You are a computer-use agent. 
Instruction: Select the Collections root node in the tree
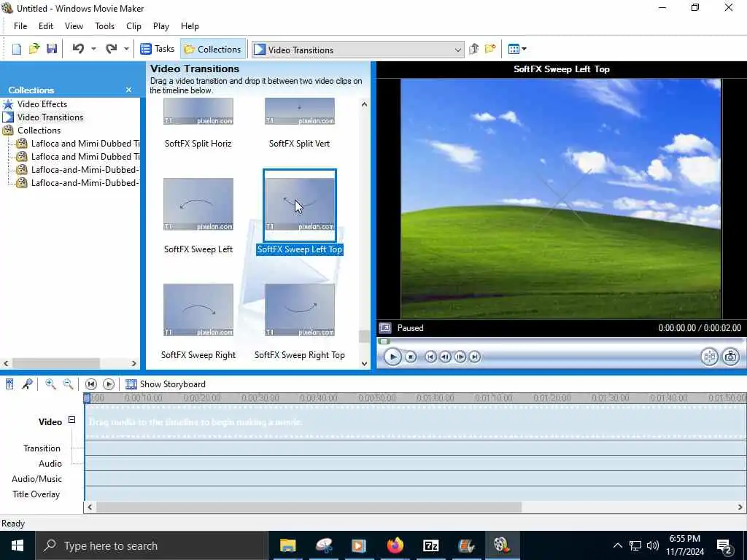[39, 130]
